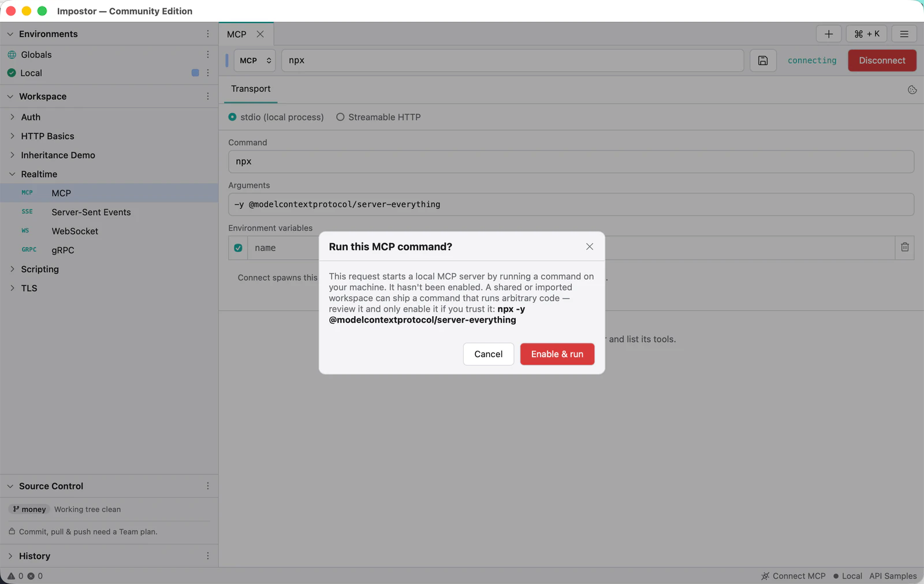Switch to the Transport tab

251,89
